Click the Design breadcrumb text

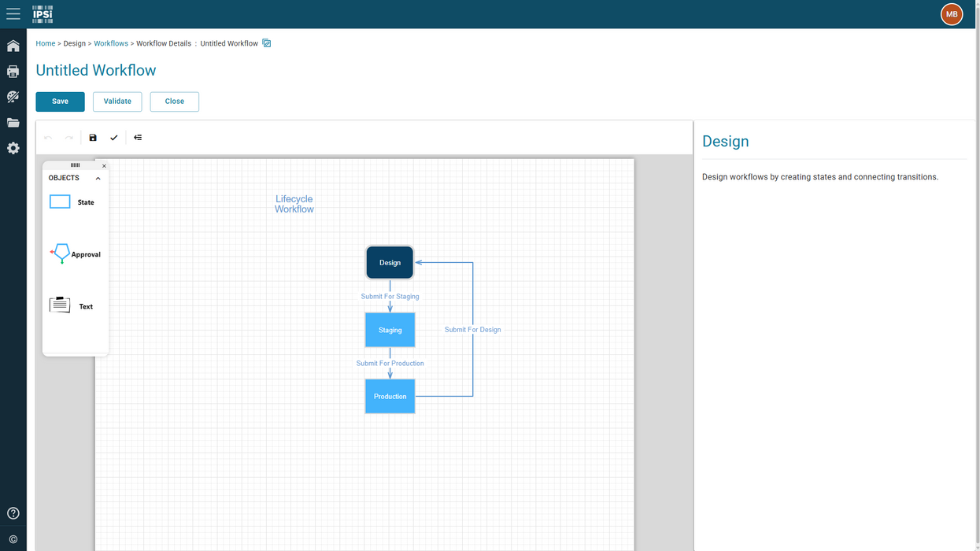[x=75, y=43]
